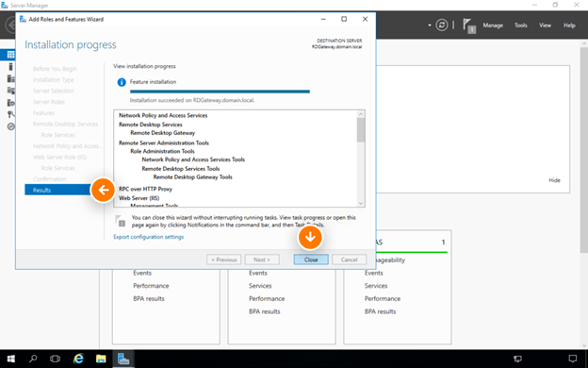The height and width of the screenshot is (368, 588).
Task: Open the Tools menu
Action: point(520,25)
